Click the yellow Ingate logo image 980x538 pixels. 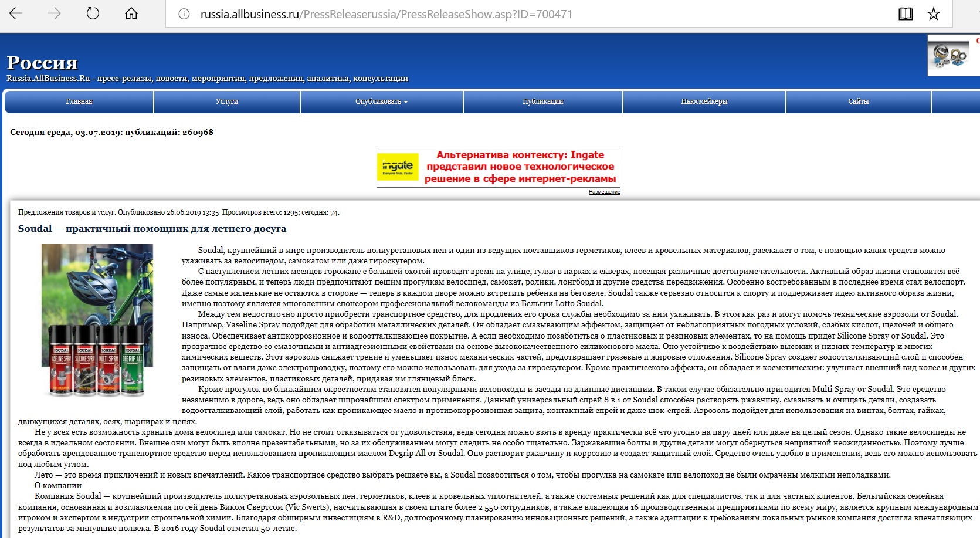(398, 167)
